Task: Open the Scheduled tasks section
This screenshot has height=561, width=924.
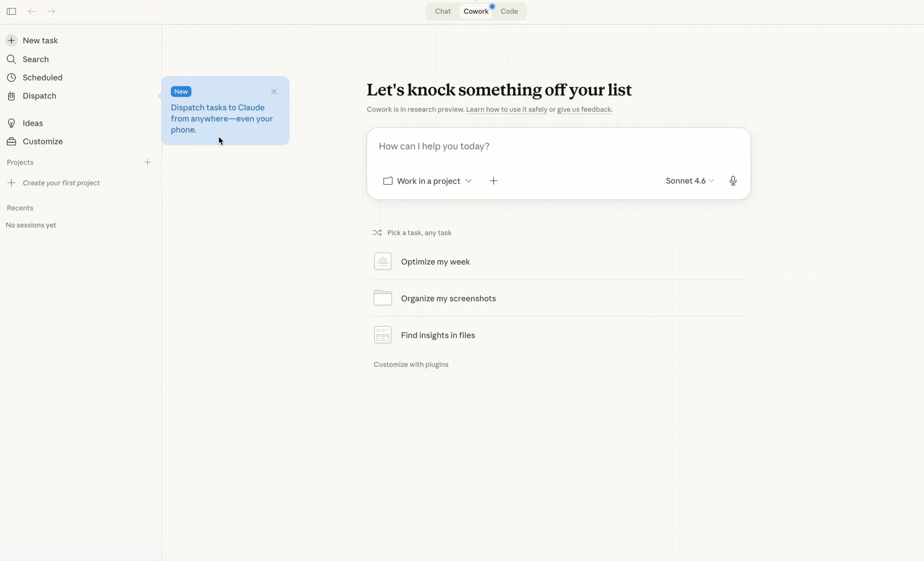Action: point(42,78)
